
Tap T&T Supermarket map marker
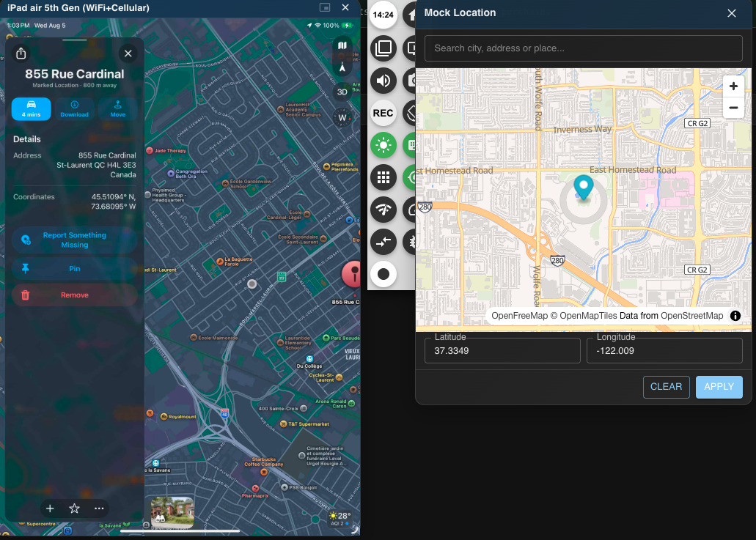pyautogui.click(x=284, y=424)
